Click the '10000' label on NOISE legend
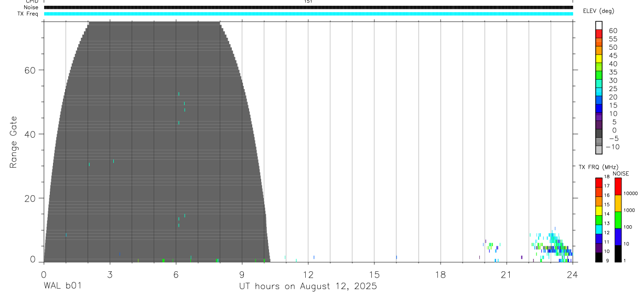This screenshot has height=297, width=644. [x=630, y=193]
